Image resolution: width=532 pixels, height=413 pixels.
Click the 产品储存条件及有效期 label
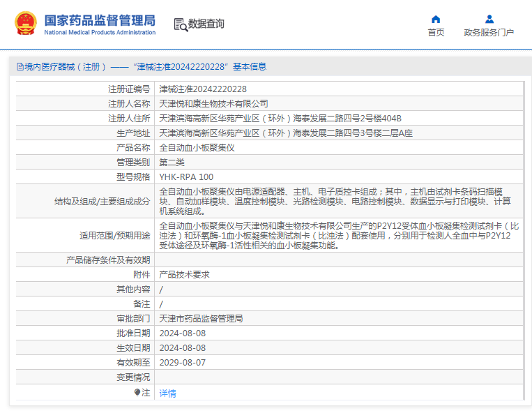[x=108, y=260]
